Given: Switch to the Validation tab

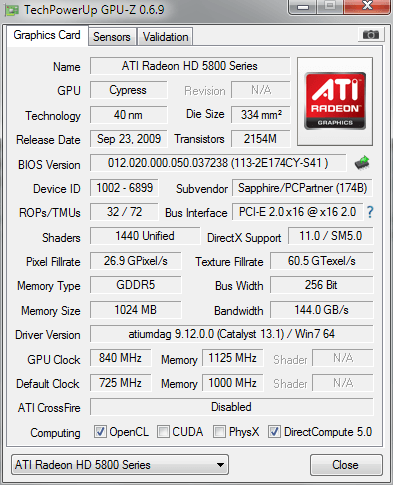Looking at the screenshot, I should pyautogui.click(x=165, y=37).
